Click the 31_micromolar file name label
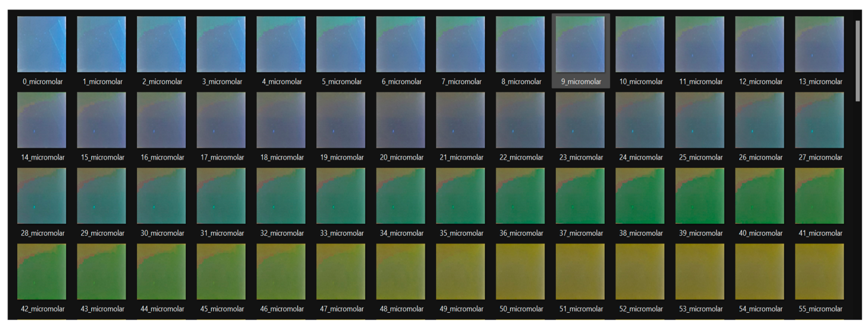The image size is (868, 328). coord(222,233)
